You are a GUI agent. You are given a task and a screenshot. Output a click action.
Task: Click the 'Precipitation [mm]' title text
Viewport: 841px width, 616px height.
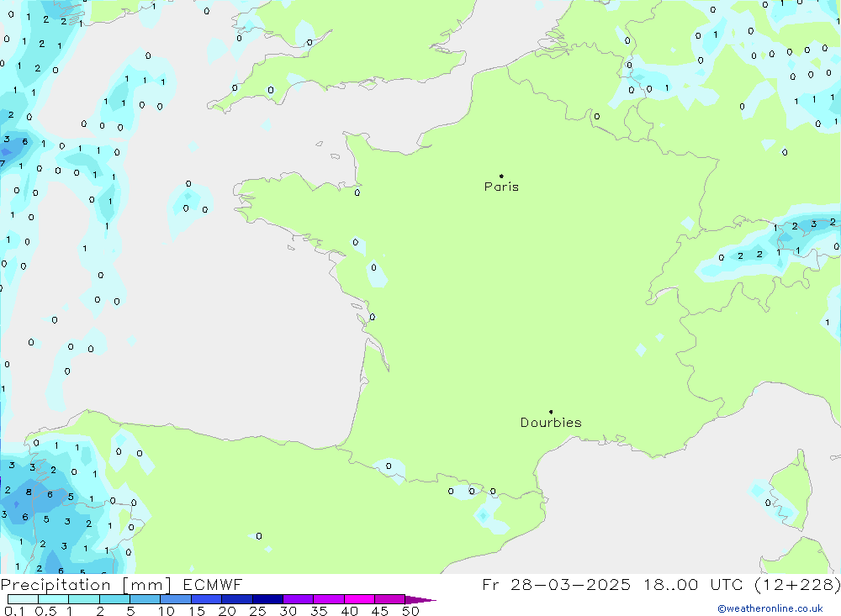[86, 585]
